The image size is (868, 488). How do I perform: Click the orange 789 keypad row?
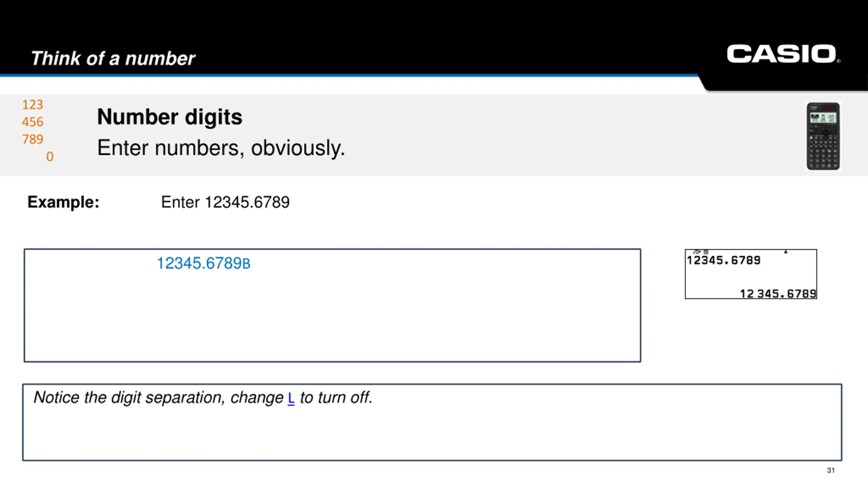click(33, 139)
